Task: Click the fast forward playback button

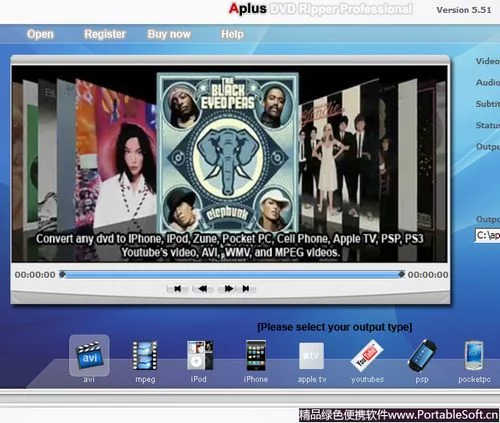Action: (x=228, y=289)
